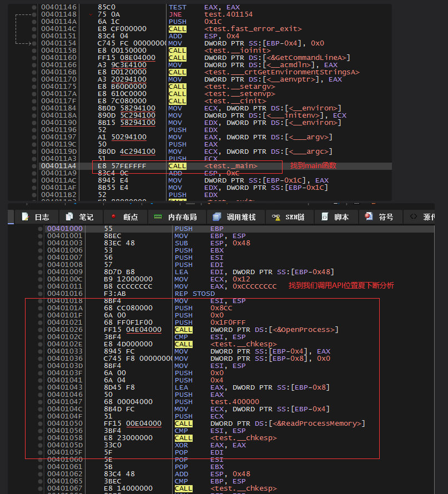448x494 pixels.
Task: Select the <___argc> operand at 0040119D
Action: pos(309,152)
